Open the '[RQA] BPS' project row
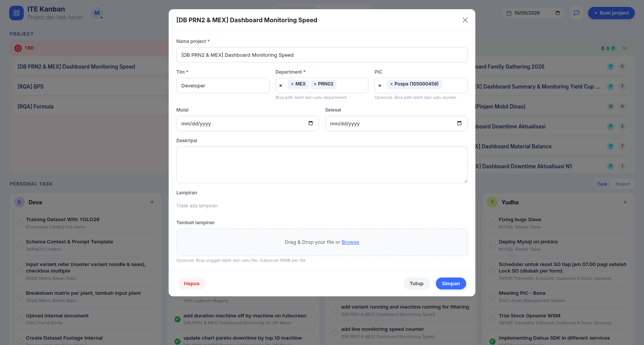The width and height of the screenshot is (644, 345). 90,87
